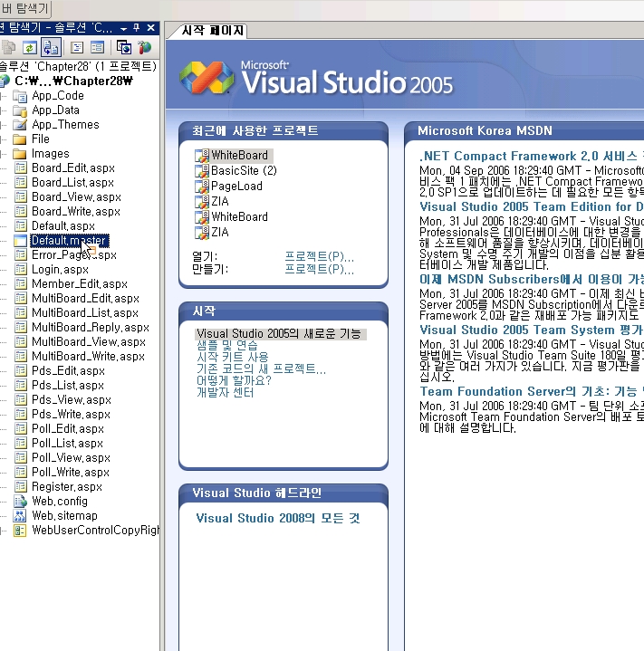Click the Web.sitemap file icon
The width and height of the screenshot is (644, 651).
pyautogui.click(x=20, y=516)
